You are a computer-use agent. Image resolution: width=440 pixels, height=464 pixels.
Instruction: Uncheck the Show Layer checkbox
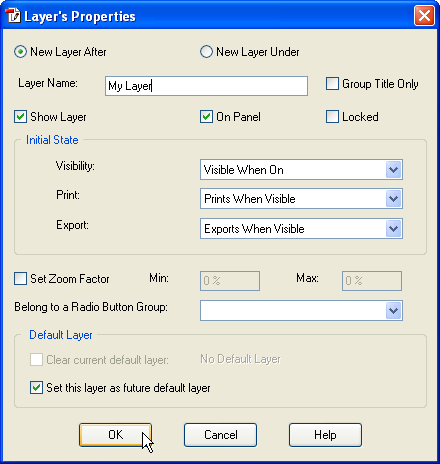coord(20,117)
